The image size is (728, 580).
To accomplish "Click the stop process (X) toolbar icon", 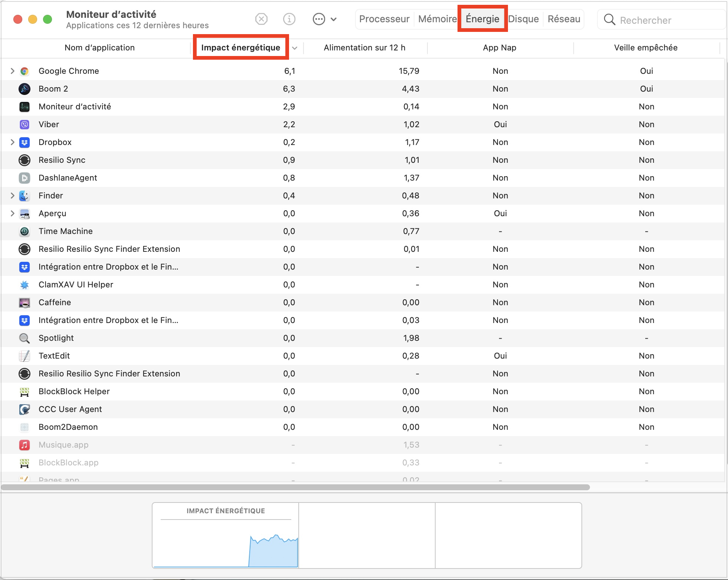I will pyautogui.click(x=262, y=19).
